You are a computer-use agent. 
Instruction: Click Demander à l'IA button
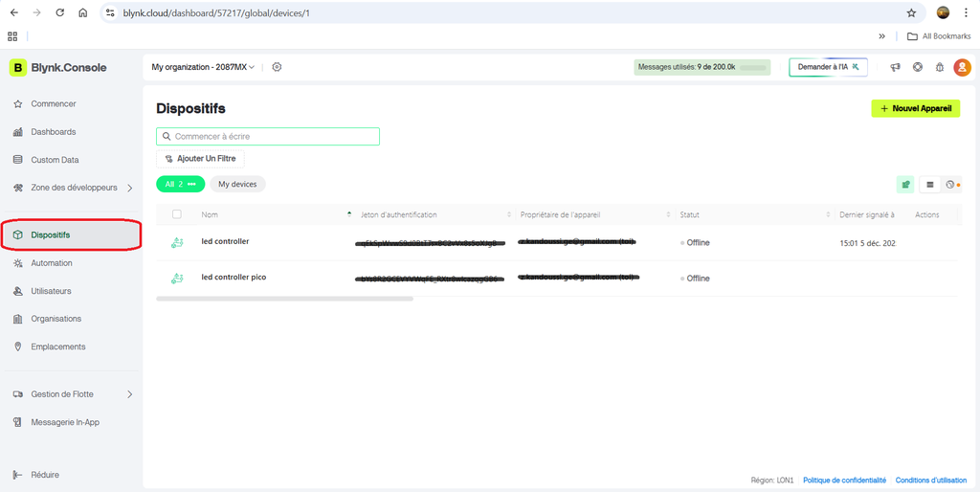[828, 67]
